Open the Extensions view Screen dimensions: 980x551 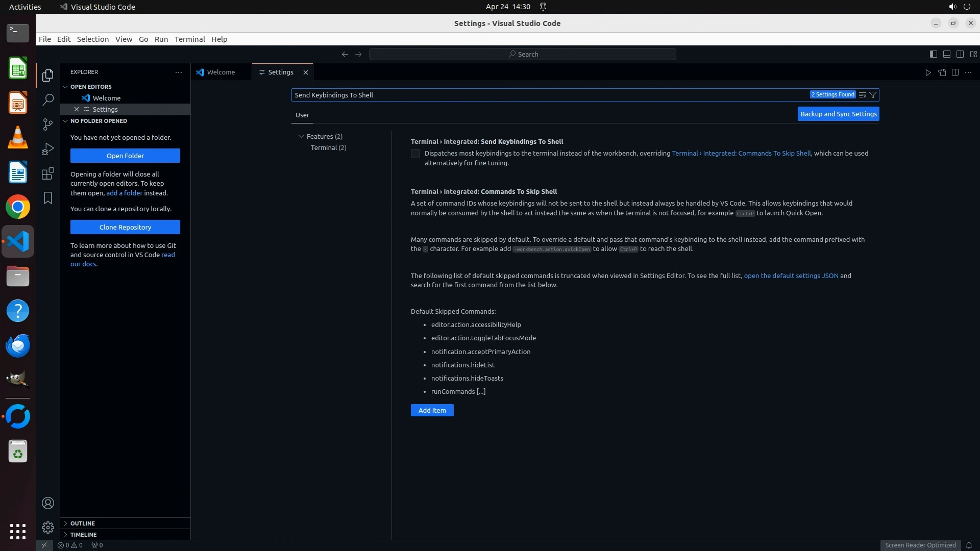(x=48, y=173)
